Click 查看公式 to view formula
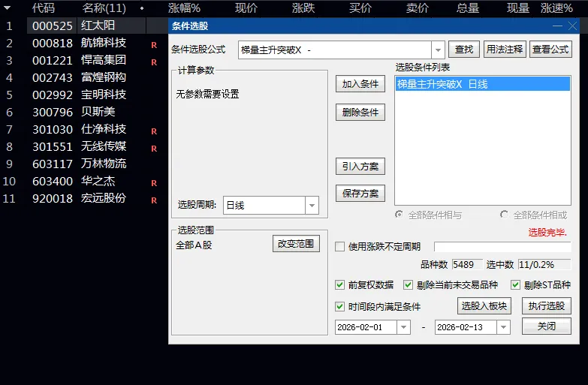 pos(550,49)
